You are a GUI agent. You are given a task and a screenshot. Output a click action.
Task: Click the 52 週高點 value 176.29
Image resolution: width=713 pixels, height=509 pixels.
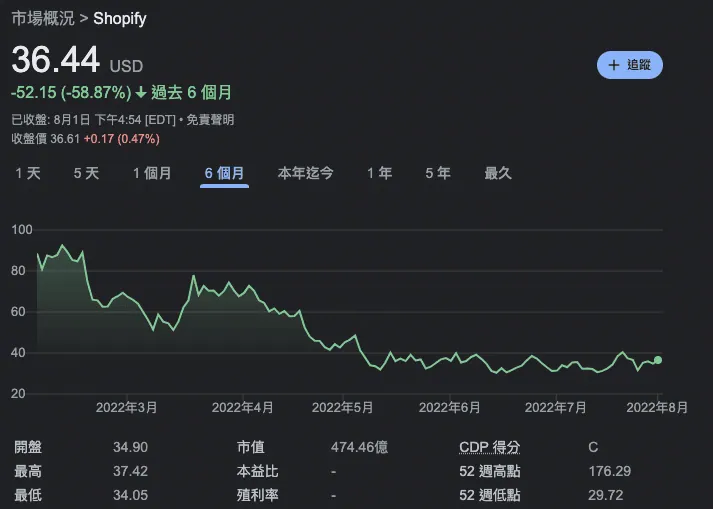tap(610, 471)
